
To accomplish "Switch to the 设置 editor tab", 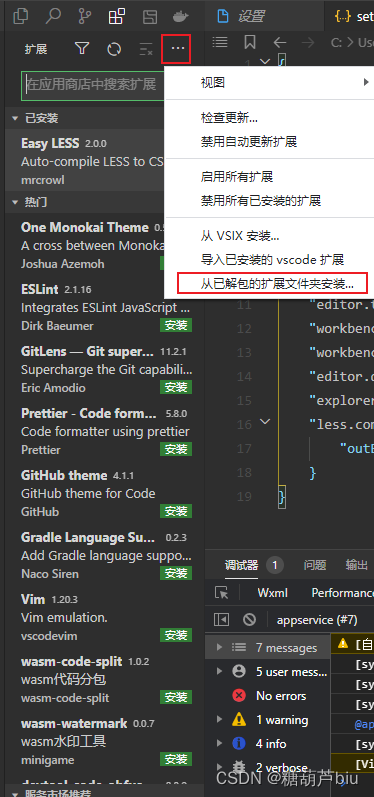I will [x=264, y=16].
